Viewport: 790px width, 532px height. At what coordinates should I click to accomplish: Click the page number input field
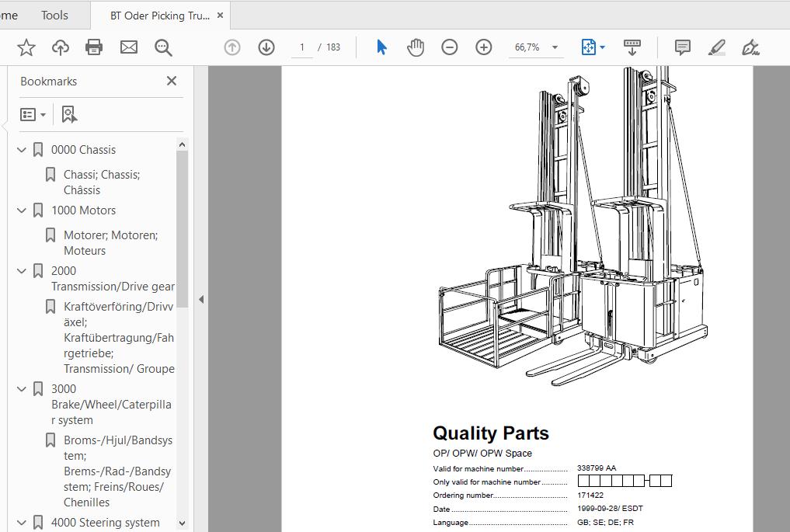click(x=301, y=47)
